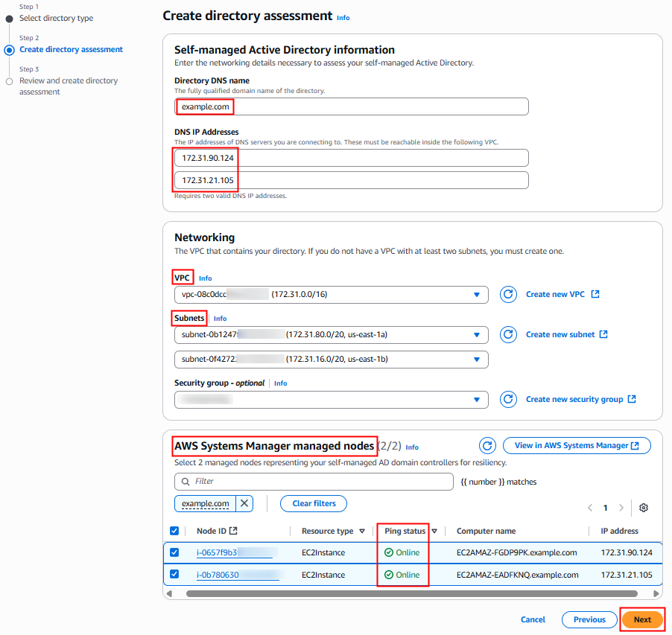Click page number 1 in pagination
This screenshot has height=635, width=672.
tap(605, 508)
